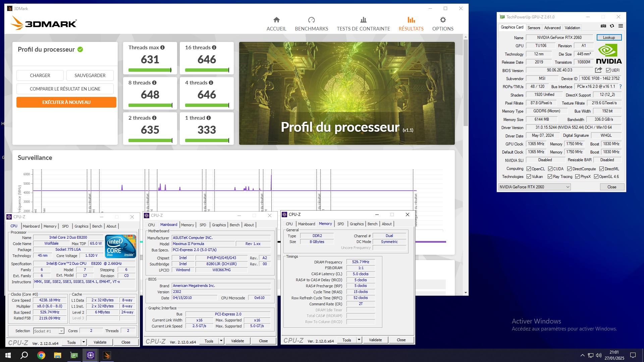Image resolution: width=644 pixels, height=362 pixels.
Task: Open the Options gear icon
Action: point(443,20)
